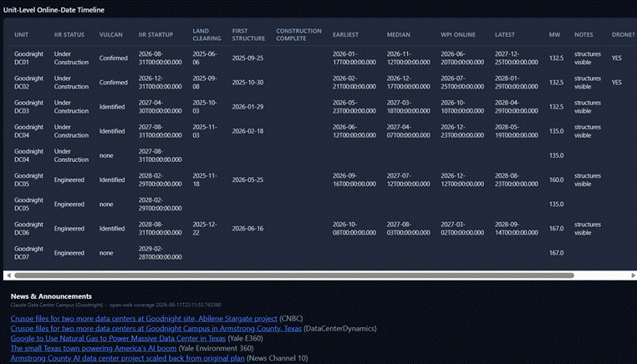Click the EARLIEST column header
637x364 pixels.
tap(346, 35)
